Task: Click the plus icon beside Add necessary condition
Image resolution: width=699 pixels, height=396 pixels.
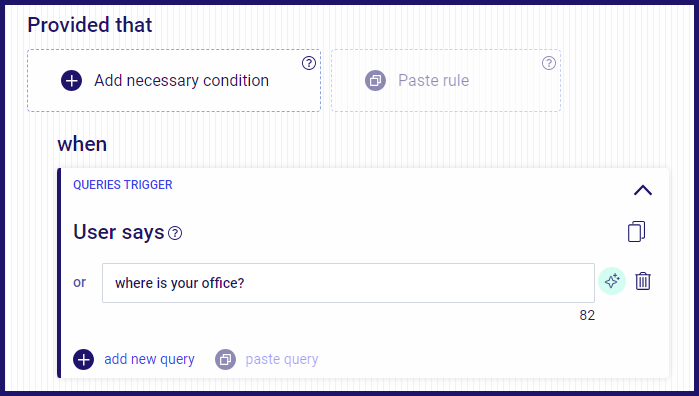Action: [71, 81]
